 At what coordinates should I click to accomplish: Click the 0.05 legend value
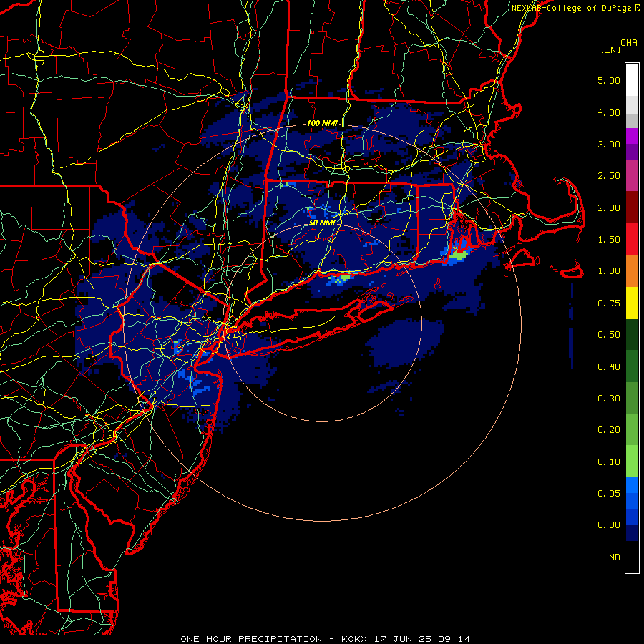click(x=609, y=493)
